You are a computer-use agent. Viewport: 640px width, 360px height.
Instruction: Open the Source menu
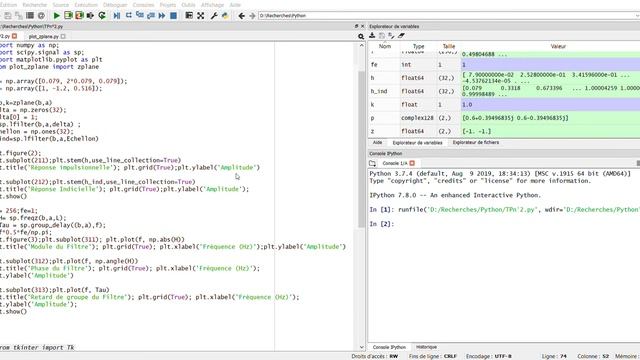pyautogui.click(x=60, y=5)
